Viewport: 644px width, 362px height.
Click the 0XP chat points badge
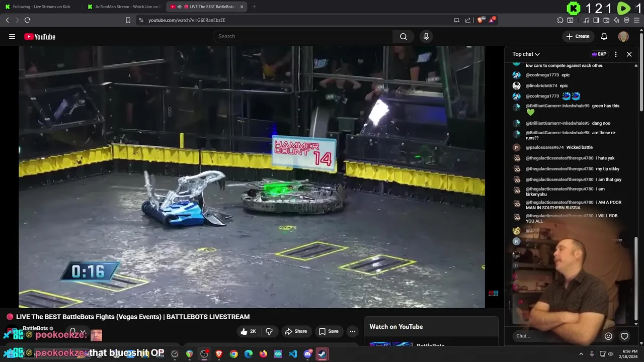click(x=599, y=54)
